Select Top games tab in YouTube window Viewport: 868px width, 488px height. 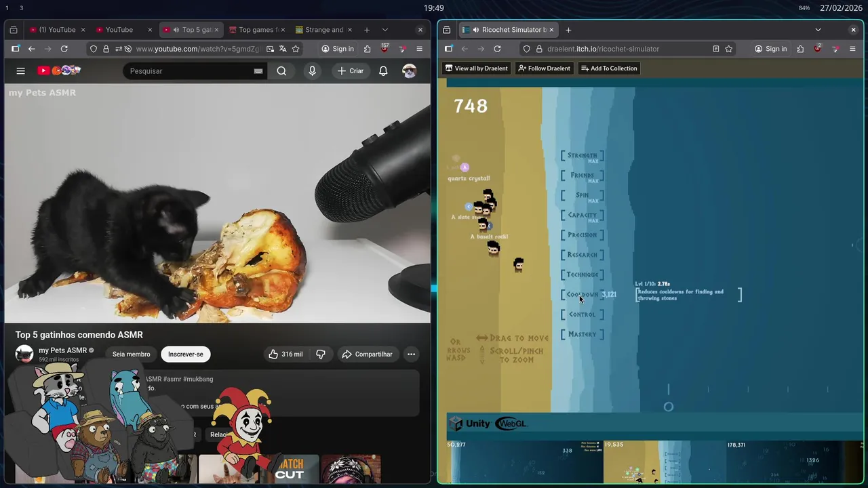(x=258, y=30)
